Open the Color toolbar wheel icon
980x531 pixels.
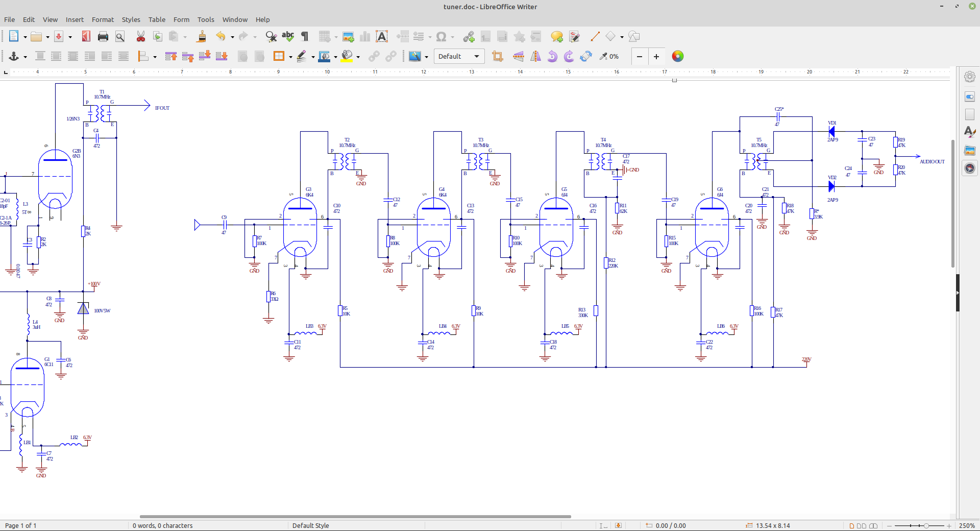(x=678, y=56)
